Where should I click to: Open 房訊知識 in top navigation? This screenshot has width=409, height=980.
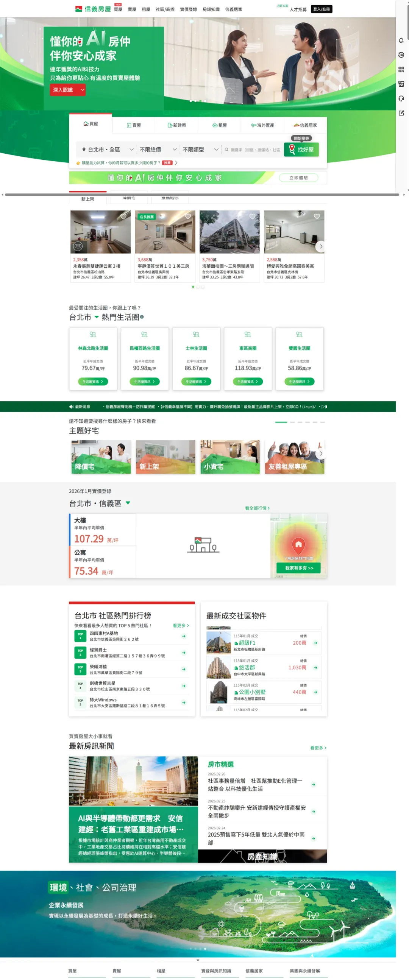(211, 9)
